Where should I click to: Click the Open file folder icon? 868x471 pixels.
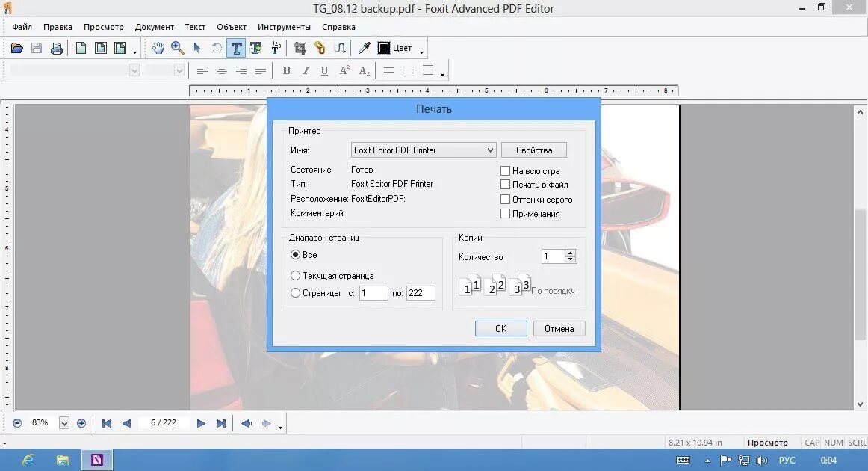[x=16, y=48]
